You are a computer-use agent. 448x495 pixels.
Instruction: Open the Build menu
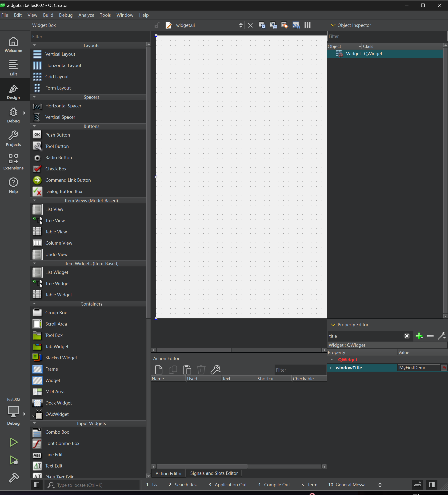point(48,15)
